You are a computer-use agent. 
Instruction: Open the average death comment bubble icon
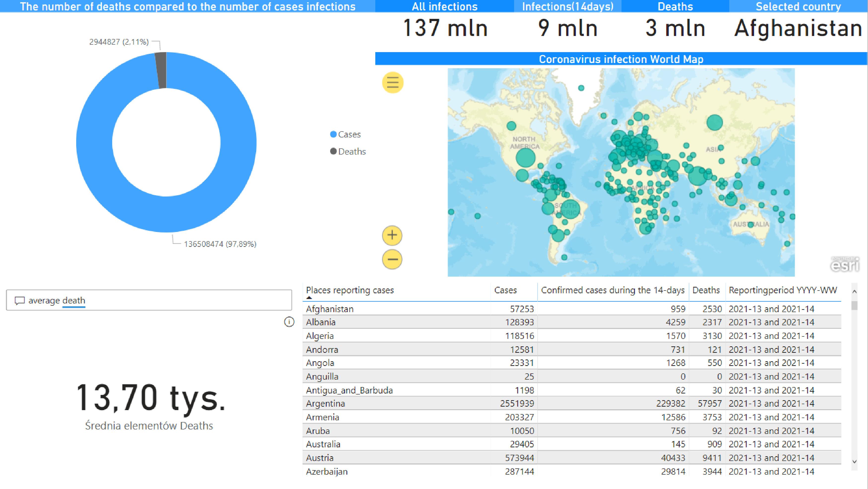pyautogui.click(x=20, y=300)
